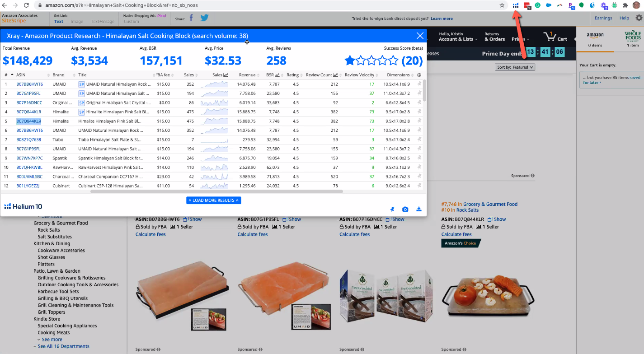Click the Grammarly extension icon
This screenshot has width=644, height=354.
click(x=538, y=5)
